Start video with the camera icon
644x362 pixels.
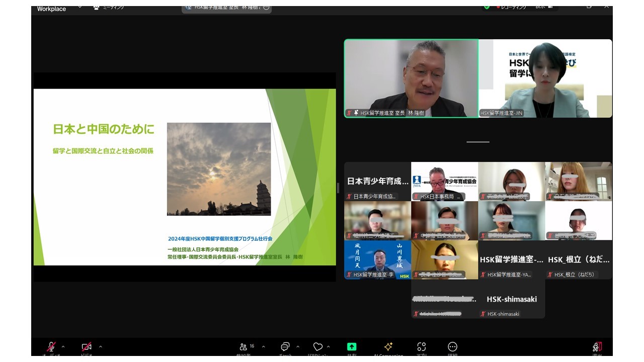(x=87, y=347)
